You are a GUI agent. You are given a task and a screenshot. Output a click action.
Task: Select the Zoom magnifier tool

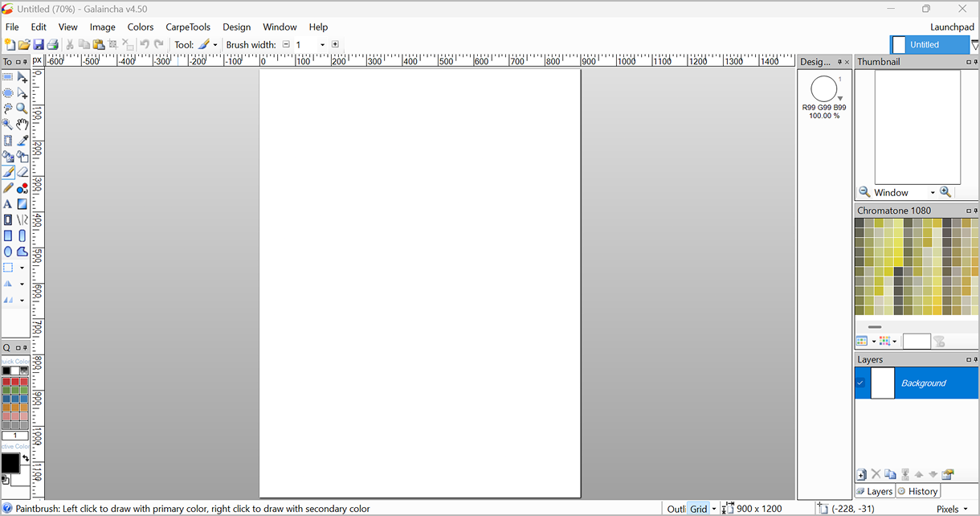tap(22, 109)
